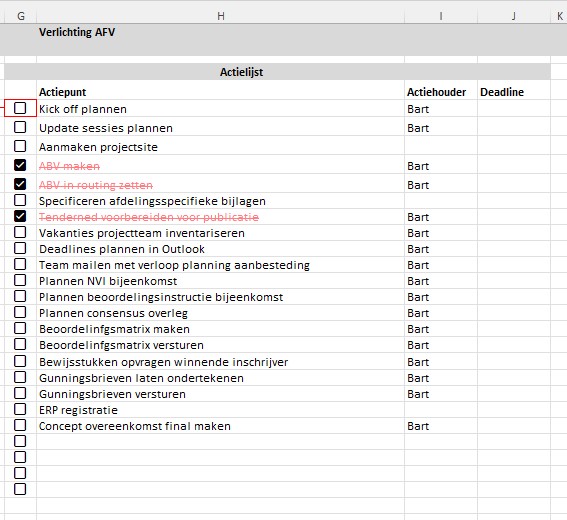
Task: Tick Concept overeenkomst final maken checkbox
Action: tap(20, 425)
